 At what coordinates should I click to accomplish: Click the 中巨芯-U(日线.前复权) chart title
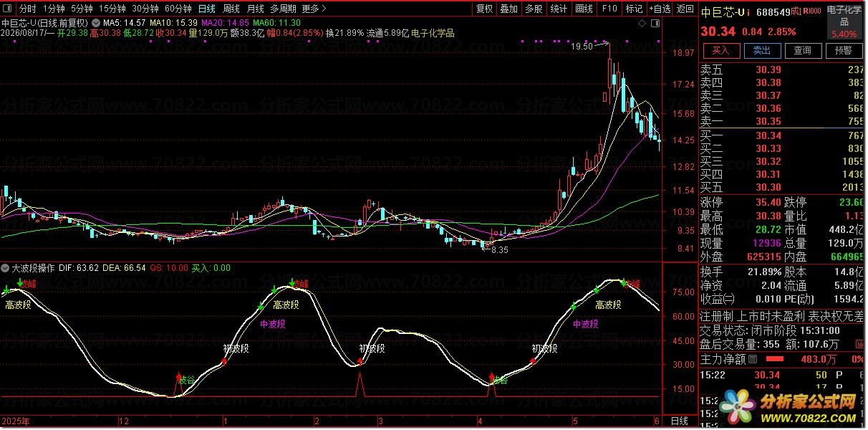click(x=45, y=23)
